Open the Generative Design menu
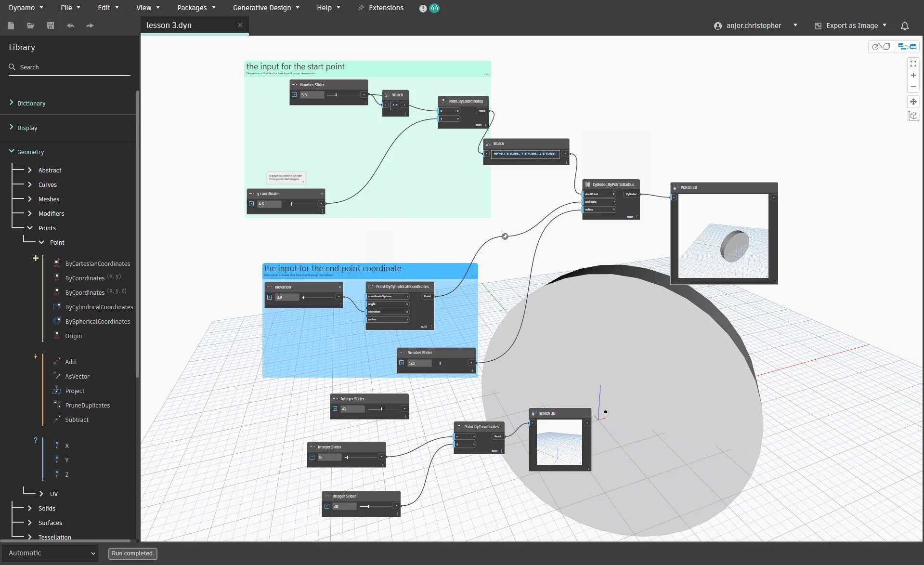Image resolution: width=924 pixels, height=565 pixels. (x=266, y=8)
